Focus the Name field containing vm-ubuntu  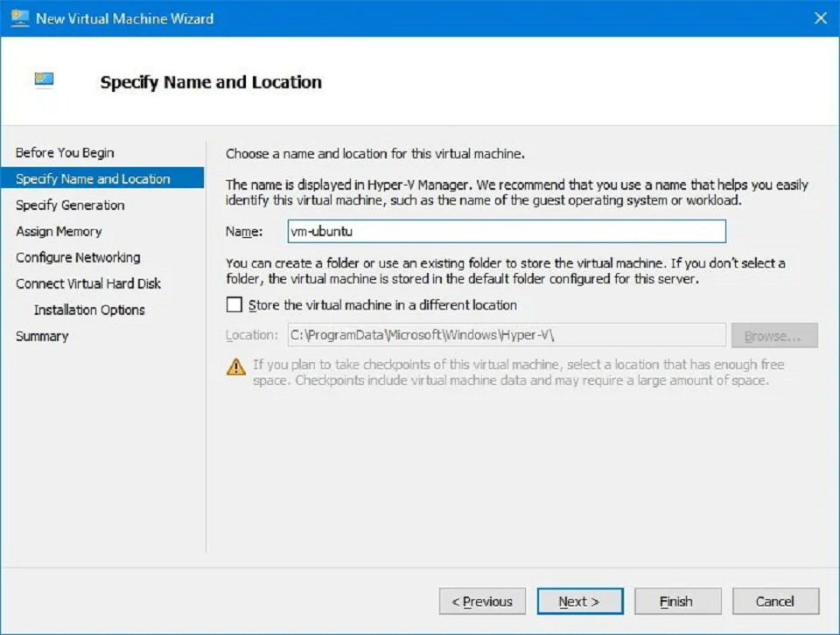pyautogui.click(x=507, y=231)
